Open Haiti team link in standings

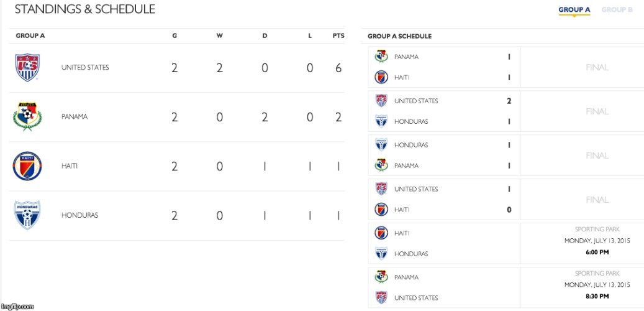pos(70,166)
